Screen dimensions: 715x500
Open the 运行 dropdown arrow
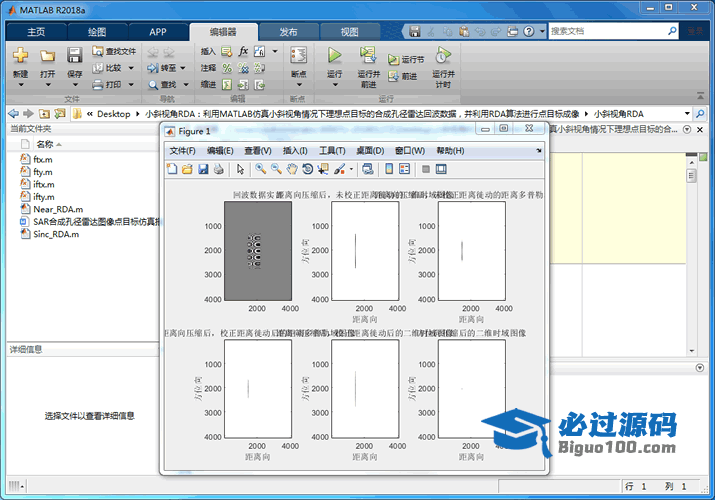(335, 85)
